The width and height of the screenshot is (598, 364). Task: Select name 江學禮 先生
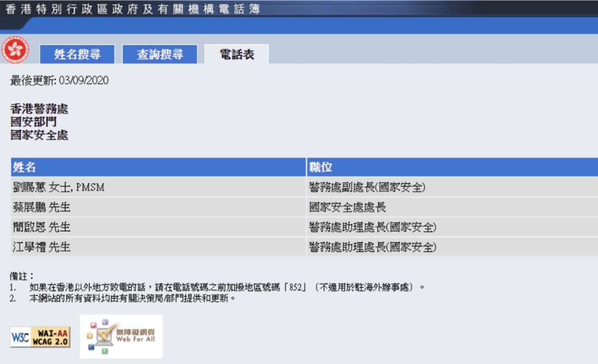point(41,247)
